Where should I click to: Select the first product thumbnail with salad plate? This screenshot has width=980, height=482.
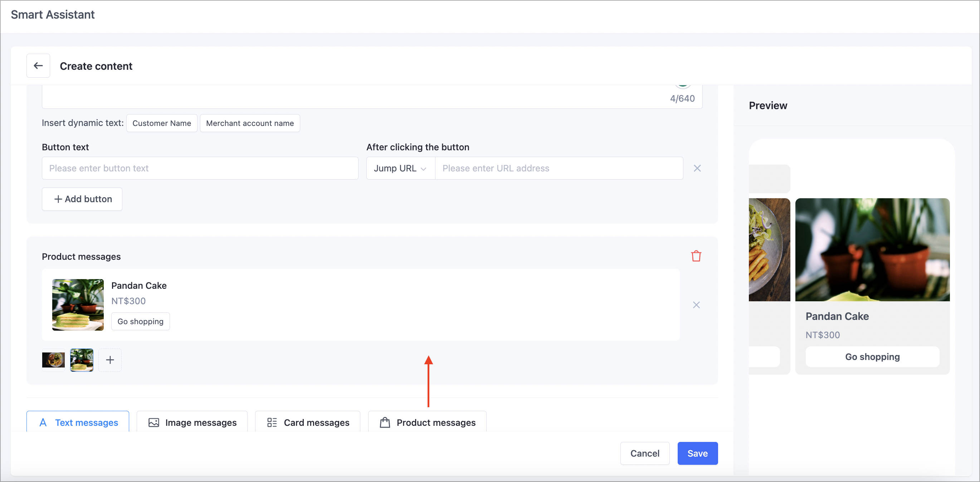point(53,360)
